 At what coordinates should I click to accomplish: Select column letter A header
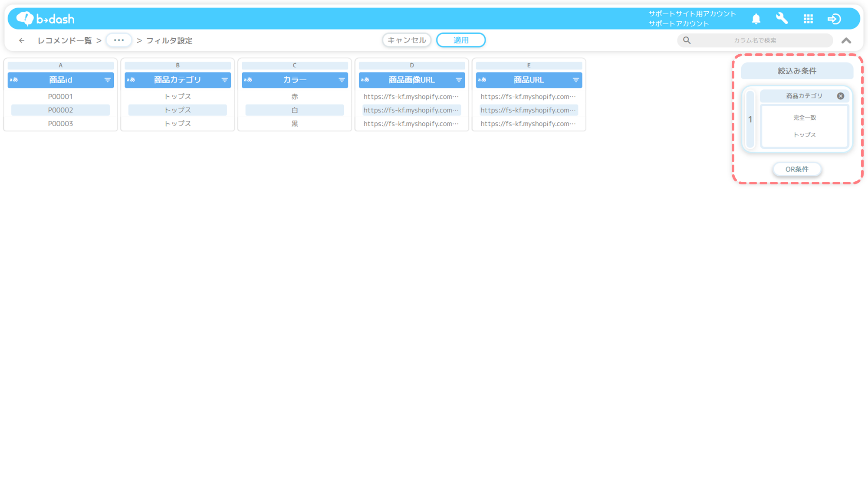(x=61, y=66)
